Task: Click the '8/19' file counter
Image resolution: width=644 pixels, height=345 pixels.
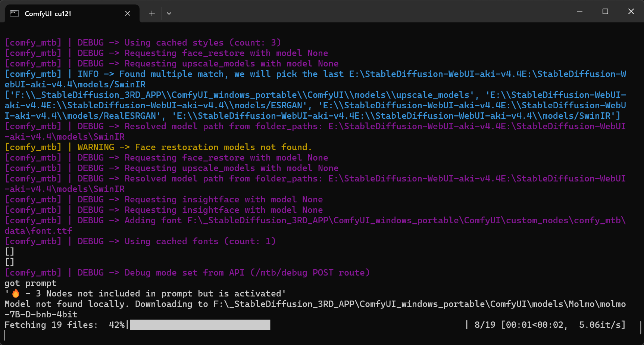Action: pos(485,325)
